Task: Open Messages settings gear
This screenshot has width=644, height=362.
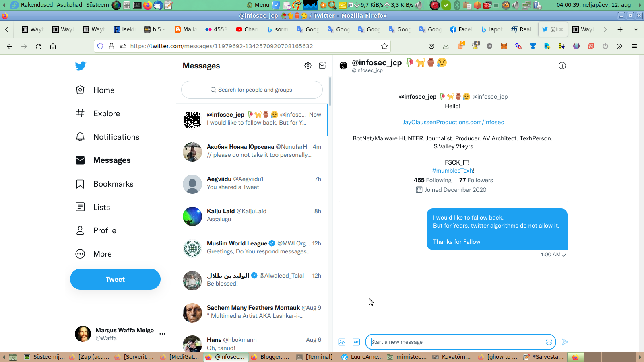Action: coord(308,66)
